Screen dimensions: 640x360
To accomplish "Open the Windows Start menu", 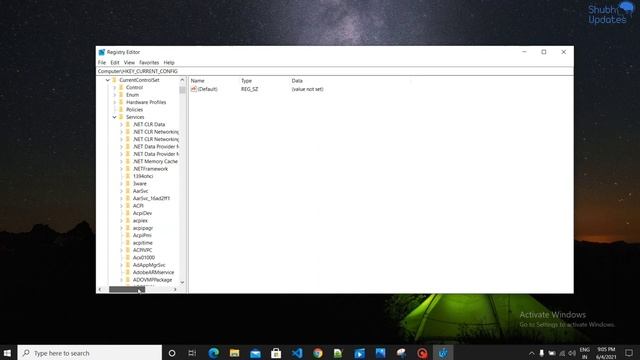I will pos(7,353).
